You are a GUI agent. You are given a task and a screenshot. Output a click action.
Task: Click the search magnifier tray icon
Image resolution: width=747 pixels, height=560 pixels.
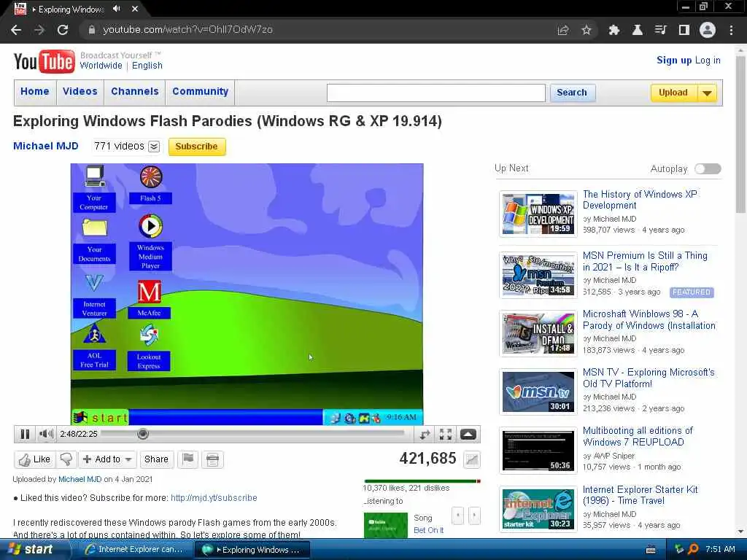click(x=693, y=549)
